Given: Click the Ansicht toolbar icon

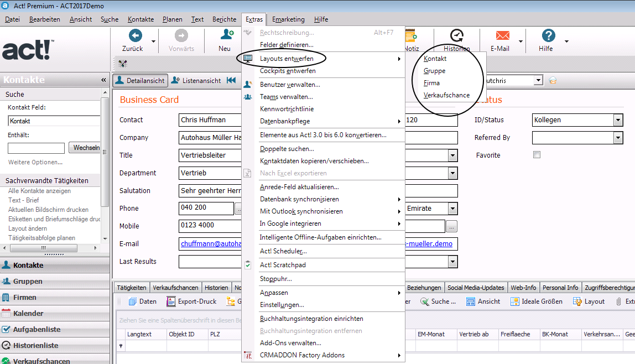Looking at the screenshot, I should click(471, 301).
